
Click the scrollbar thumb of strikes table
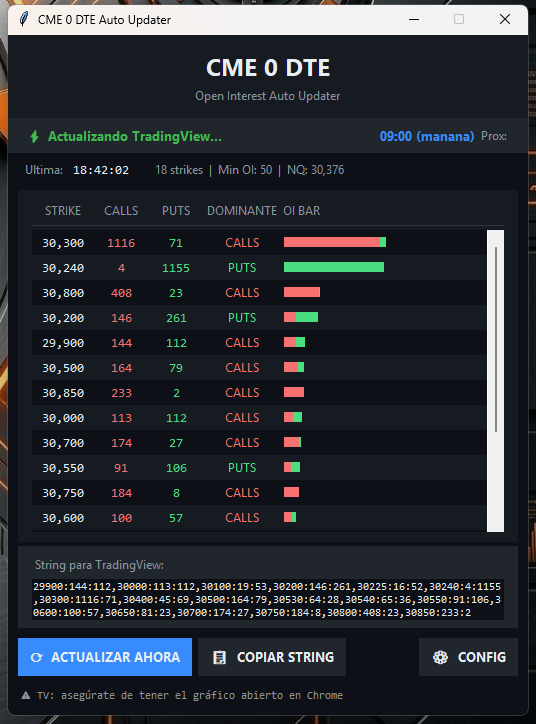(496, 339)
